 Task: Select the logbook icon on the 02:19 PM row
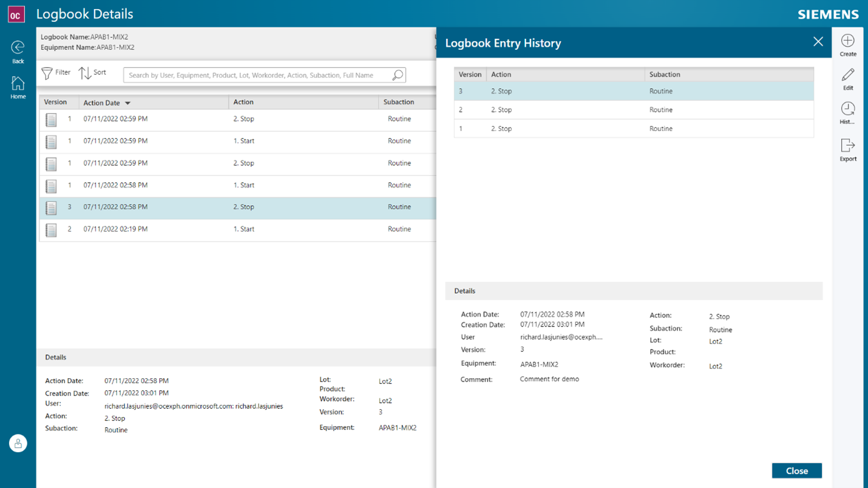pos(51,229)
